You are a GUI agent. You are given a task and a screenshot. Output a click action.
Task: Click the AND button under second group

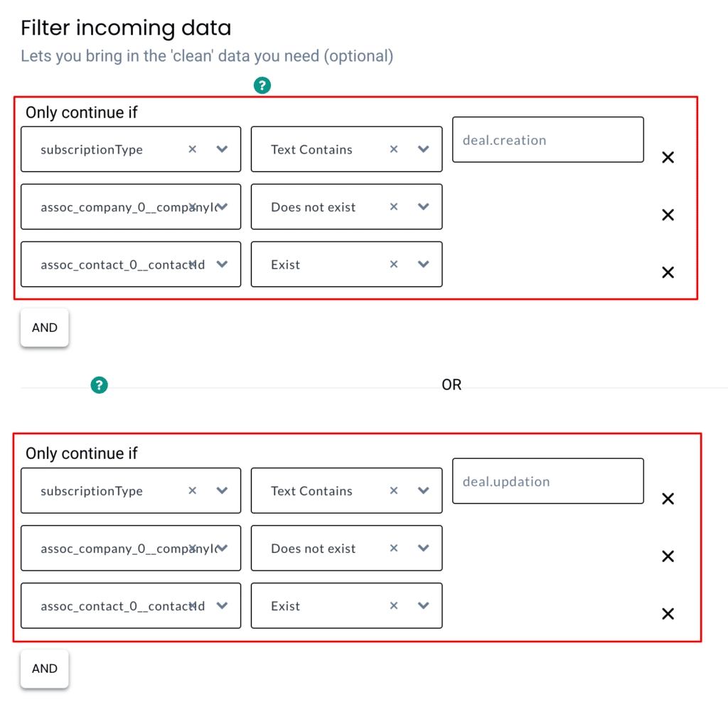tap(45, 669)
